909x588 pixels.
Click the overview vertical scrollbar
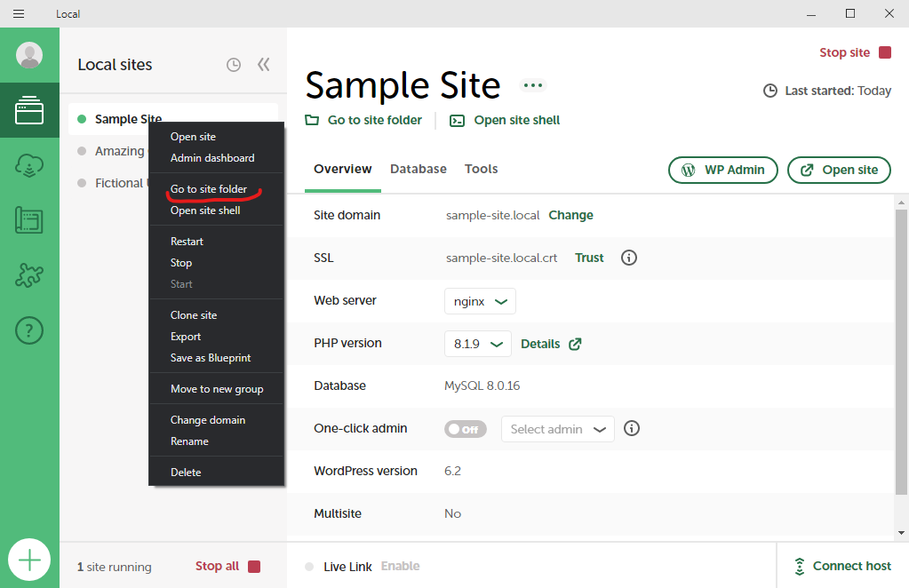click(901, 352)
